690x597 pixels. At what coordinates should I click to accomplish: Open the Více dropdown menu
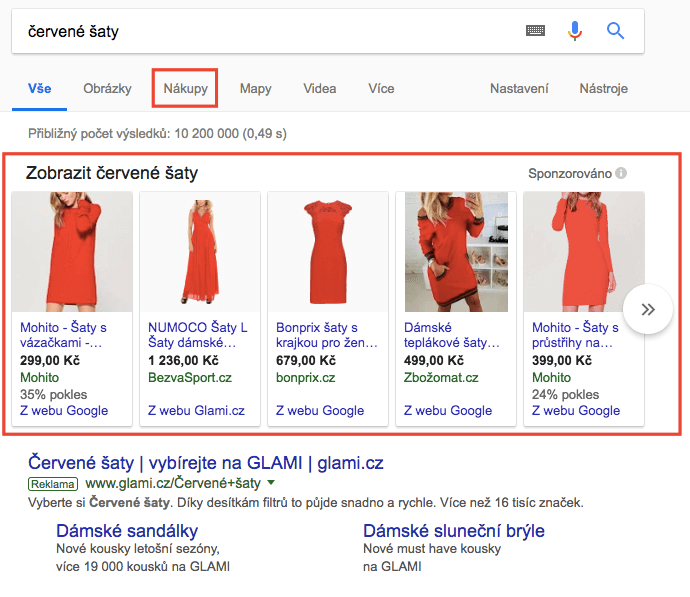[x=381, y=89]
